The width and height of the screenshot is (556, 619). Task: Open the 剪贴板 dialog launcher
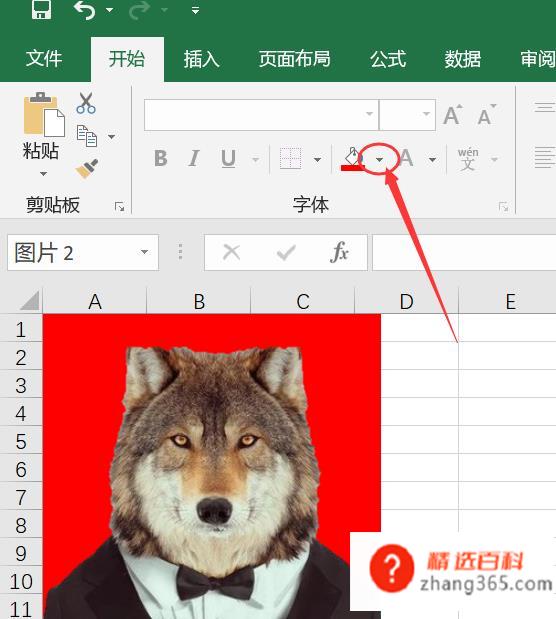pos(119,206)
